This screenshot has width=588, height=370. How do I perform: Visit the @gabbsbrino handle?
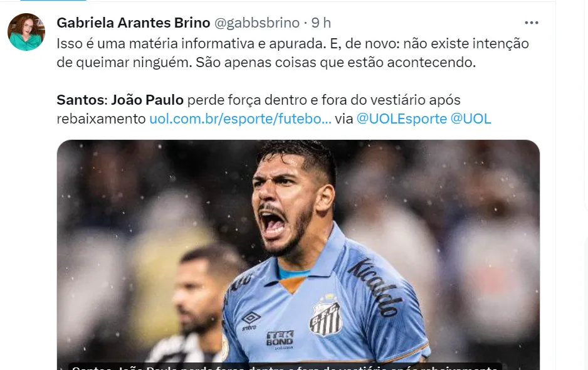tap(257, 23)
